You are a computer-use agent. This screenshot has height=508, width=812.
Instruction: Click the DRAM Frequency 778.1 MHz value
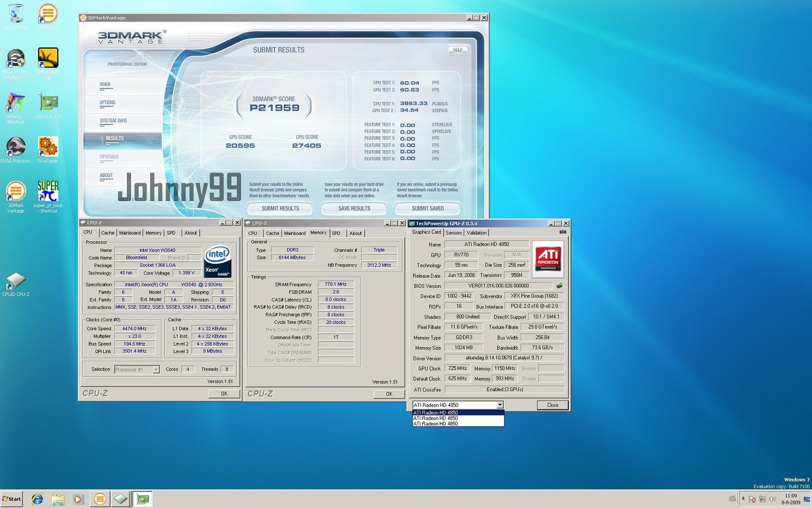tap(336, 285)
